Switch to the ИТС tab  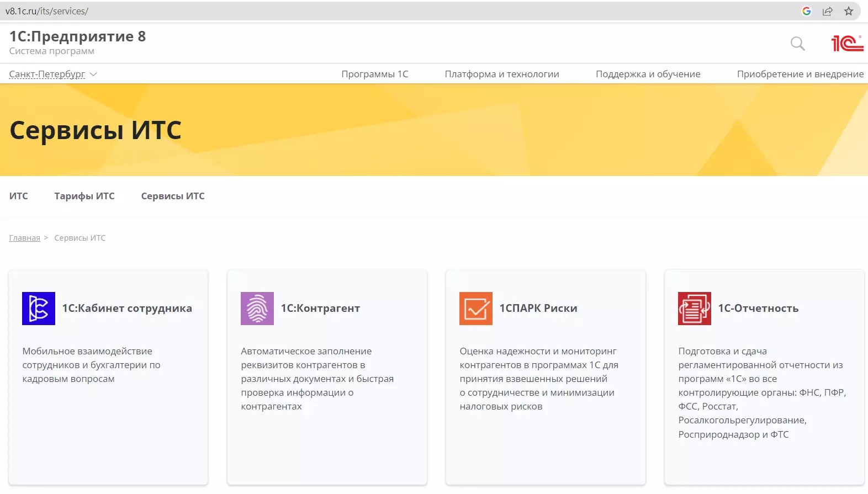coord(19,196)
